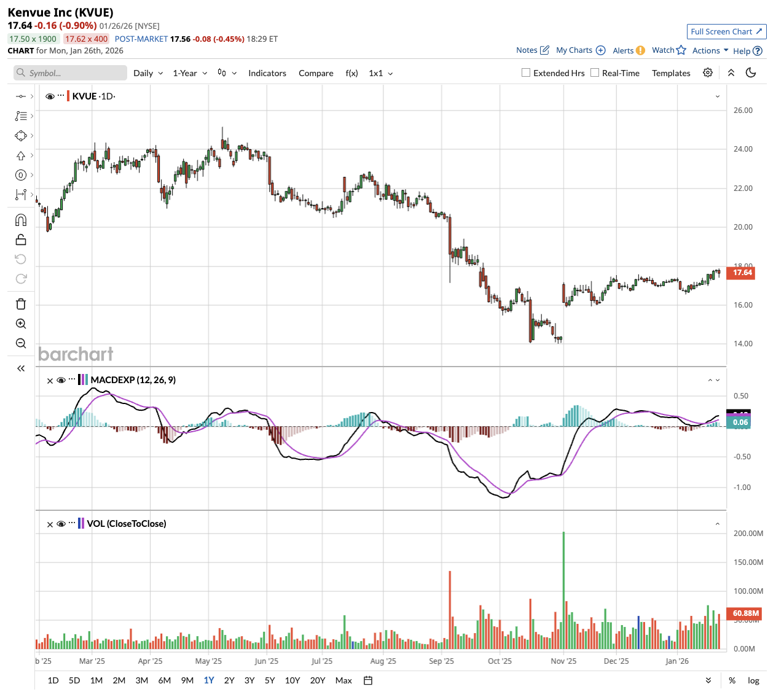Image resolution: width=784 pixels, height=700 pixels.
Task: Open Help question mark icon
Action: click(758, 51)
